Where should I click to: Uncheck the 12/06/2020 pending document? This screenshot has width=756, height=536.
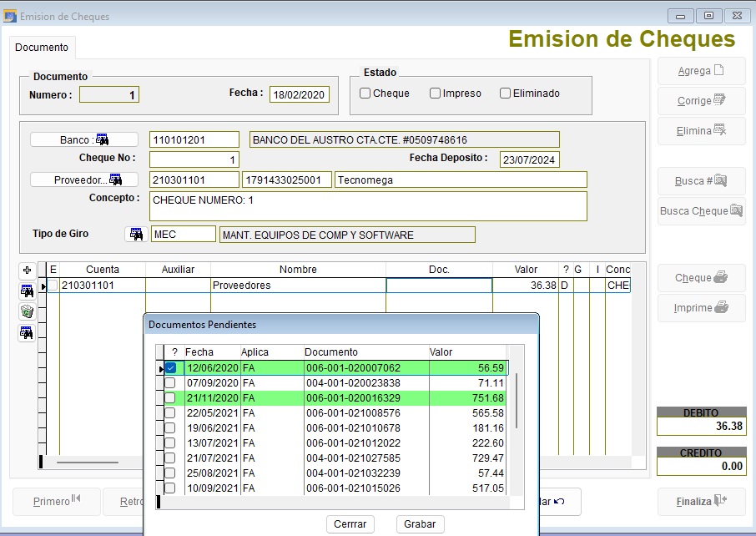click(x=170, y=368)
